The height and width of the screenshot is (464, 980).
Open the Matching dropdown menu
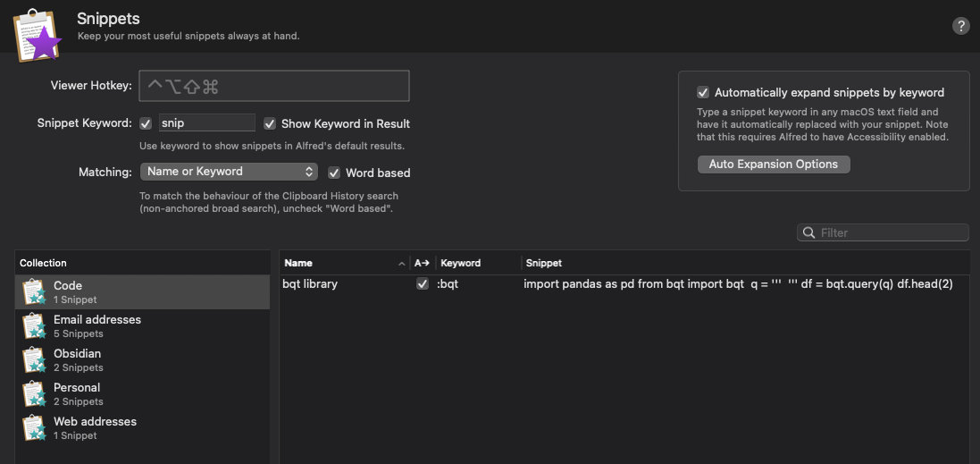(229, 172)
